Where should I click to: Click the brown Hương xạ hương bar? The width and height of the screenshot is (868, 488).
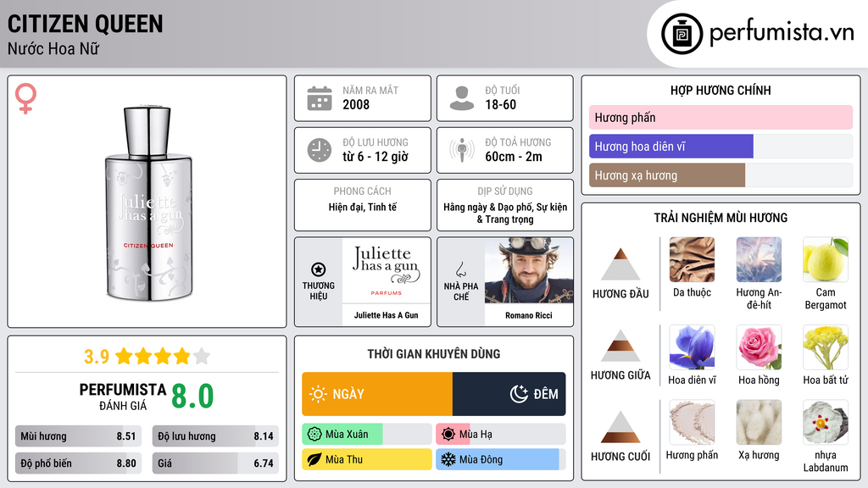[x=667, y=175]
